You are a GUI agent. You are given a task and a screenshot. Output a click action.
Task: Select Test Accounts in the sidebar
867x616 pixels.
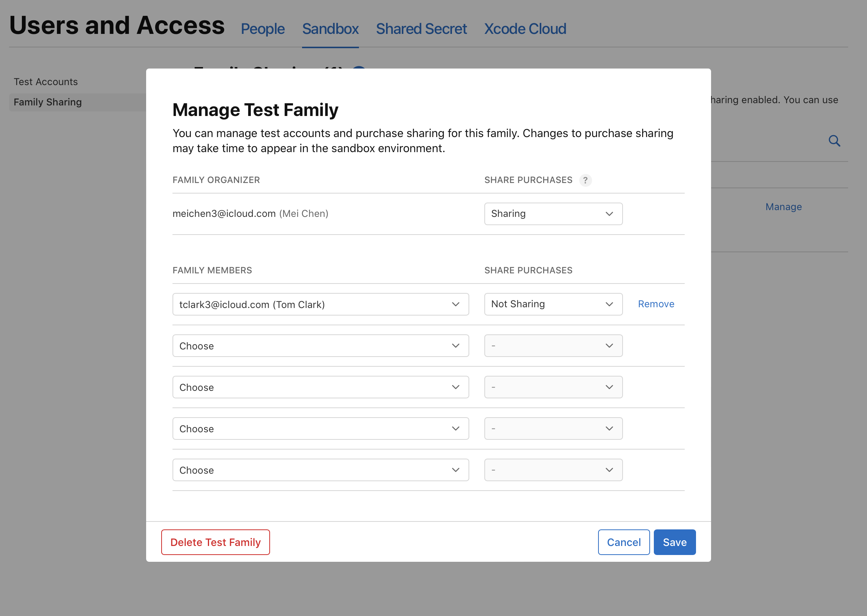click(46, 82)
